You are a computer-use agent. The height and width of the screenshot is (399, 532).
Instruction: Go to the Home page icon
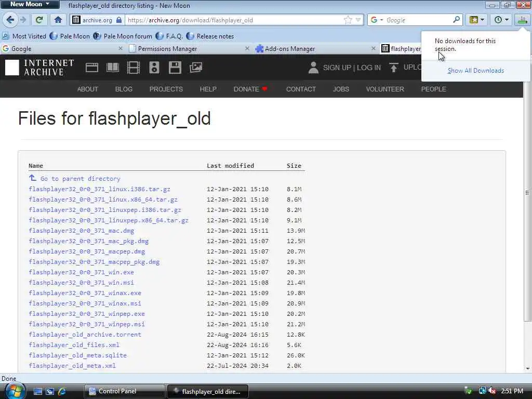tap(58, 20)
